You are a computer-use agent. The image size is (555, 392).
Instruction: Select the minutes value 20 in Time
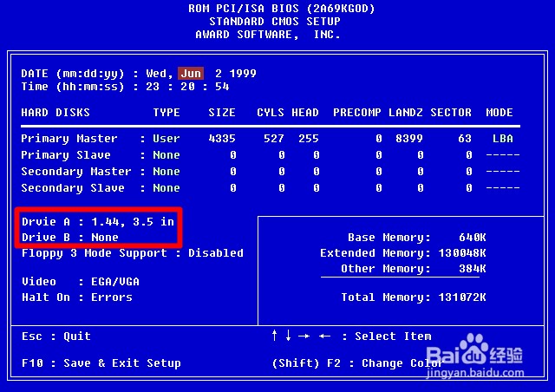coord(187,87)
